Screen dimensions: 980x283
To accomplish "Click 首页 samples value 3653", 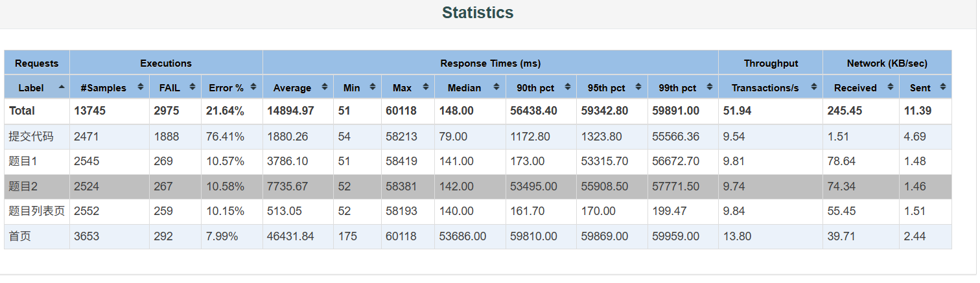I will pos(86,236).
